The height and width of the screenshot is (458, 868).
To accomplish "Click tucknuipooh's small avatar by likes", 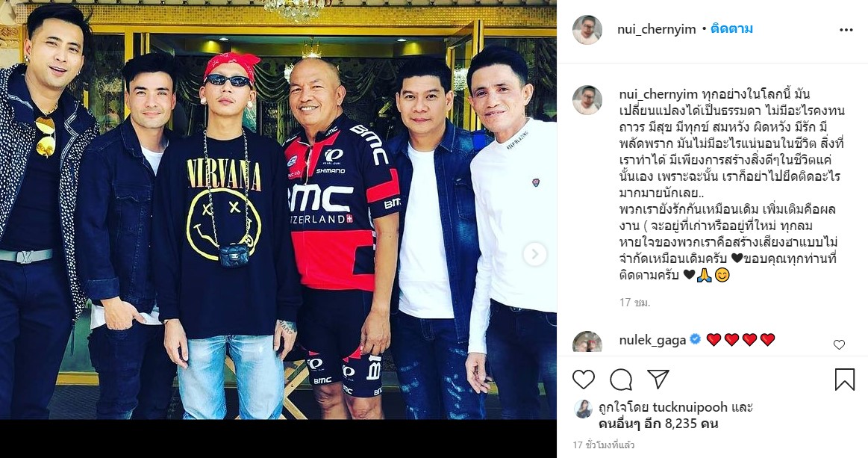I will (x=583, y=409).
